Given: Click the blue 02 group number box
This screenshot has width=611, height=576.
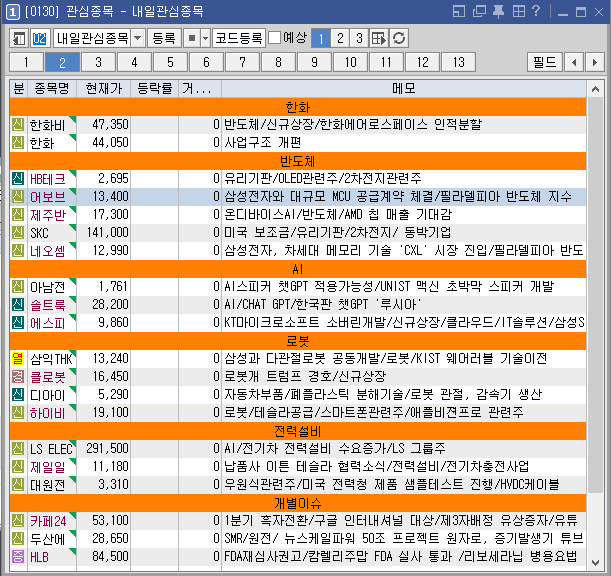Looking at the screenshot, I should tap(39, 39).
